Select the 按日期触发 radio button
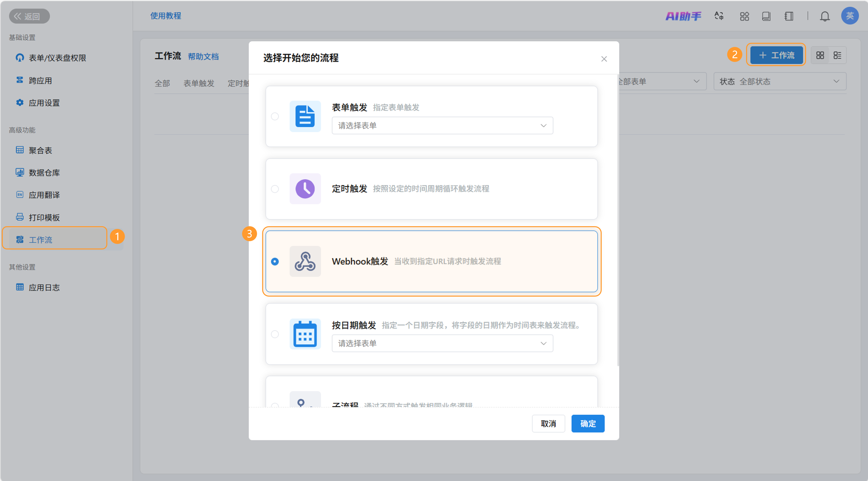868x481 pixels. (275, 334)
